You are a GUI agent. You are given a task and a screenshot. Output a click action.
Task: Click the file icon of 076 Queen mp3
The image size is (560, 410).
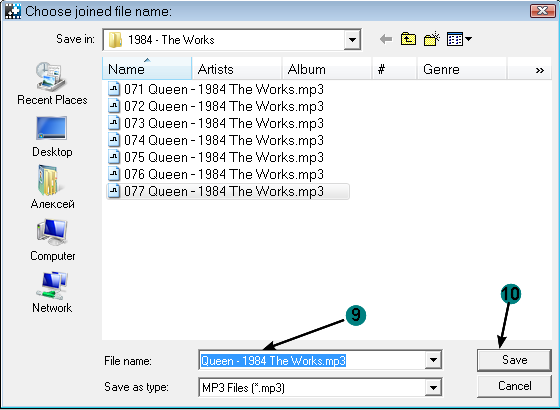[114, 174]
